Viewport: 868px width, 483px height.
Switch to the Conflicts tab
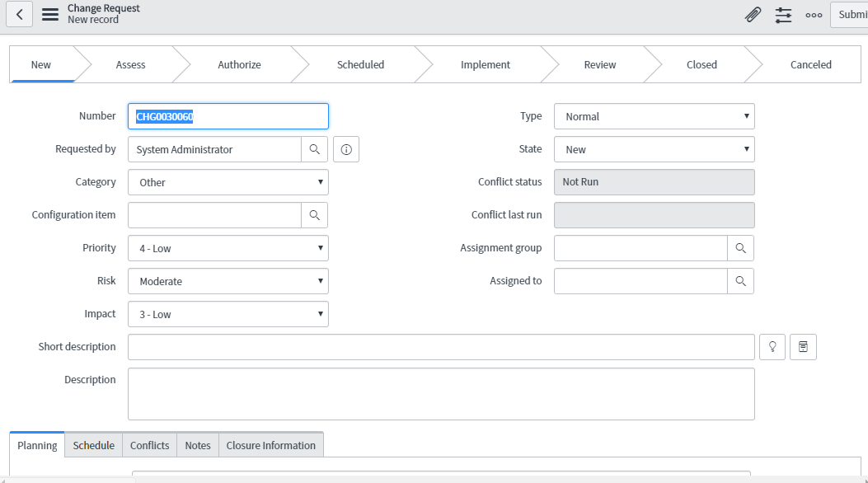[149, 445]
